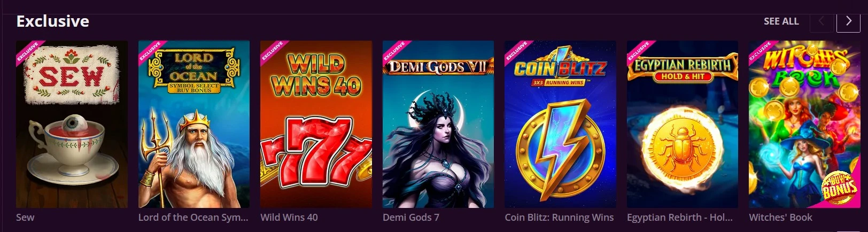Open the Lord of the Ocean thumbnail

pyautogui.click(x=194, y=124)
